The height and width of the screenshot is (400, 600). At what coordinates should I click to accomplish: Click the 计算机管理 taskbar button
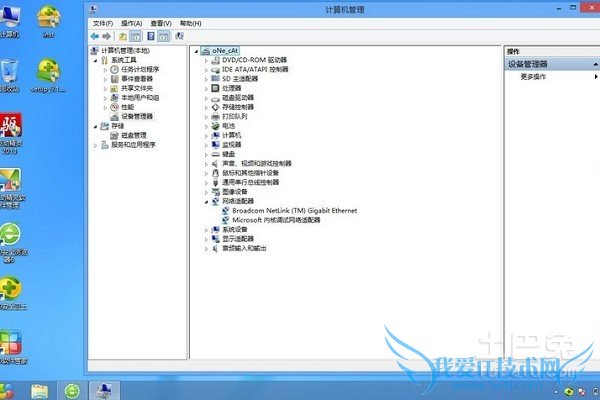click(x=104, y=391)
